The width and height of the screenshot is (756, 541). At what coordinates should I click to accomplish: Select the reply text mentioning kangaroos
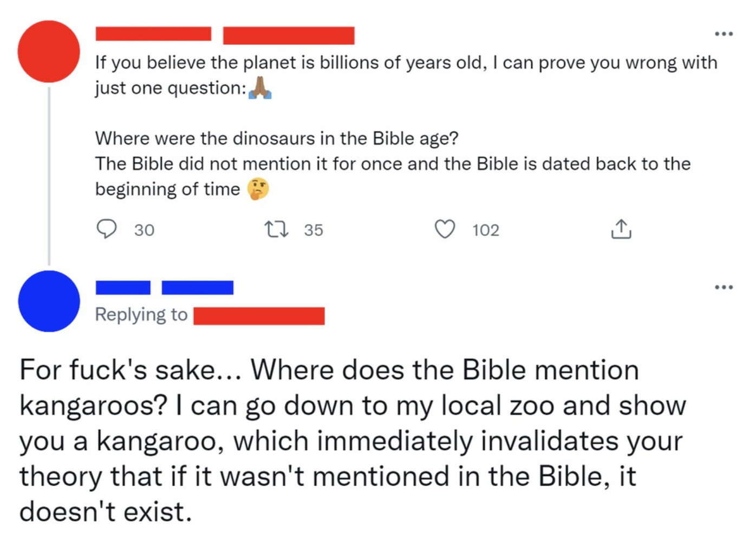[x=352, y=440]
